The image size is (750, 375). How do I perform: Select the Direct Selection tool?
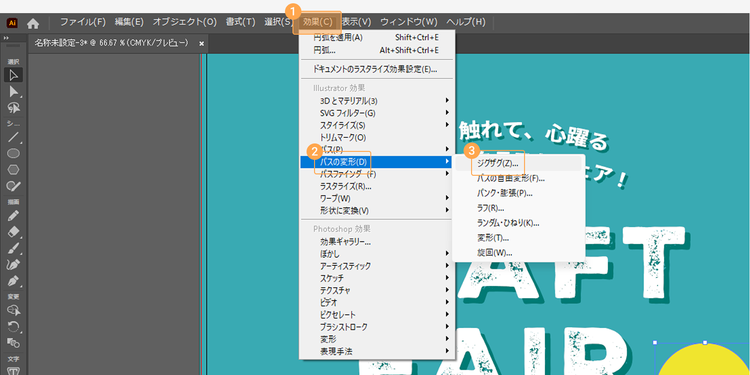tap(13, 91)
